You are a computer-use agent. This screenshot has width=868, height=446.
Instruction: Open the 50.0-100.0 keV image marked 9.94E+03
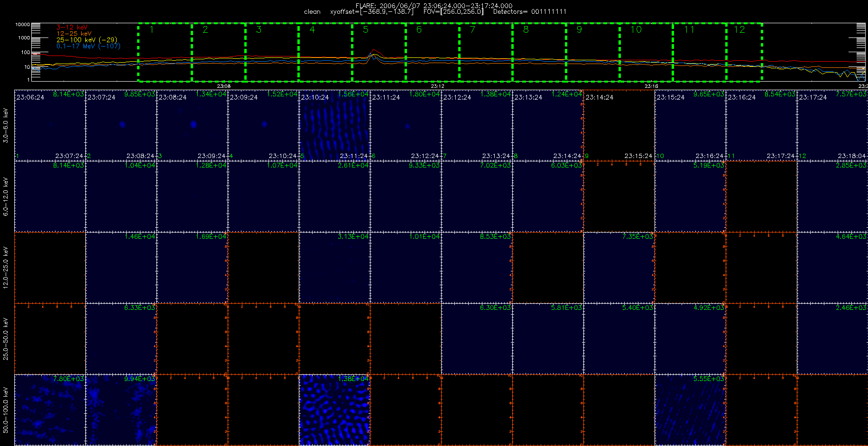pyautogui.click(x=121, y=410)
